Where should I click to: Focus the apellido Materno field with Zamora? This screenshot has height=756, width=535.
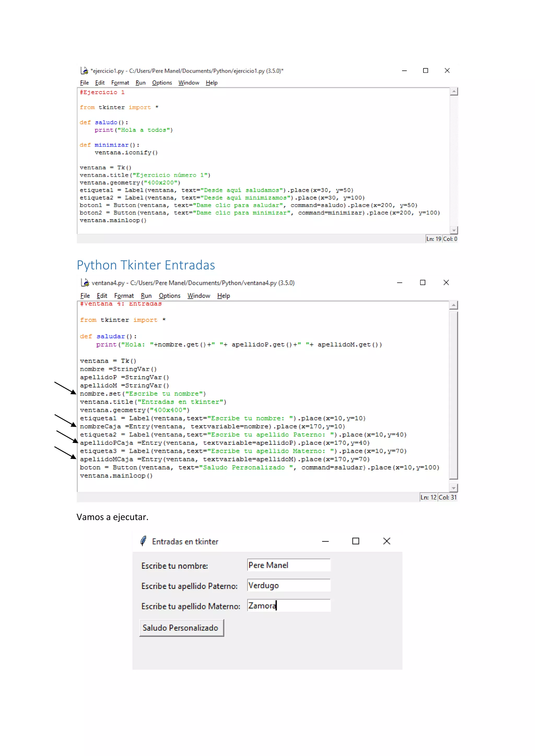coord(289,605)
